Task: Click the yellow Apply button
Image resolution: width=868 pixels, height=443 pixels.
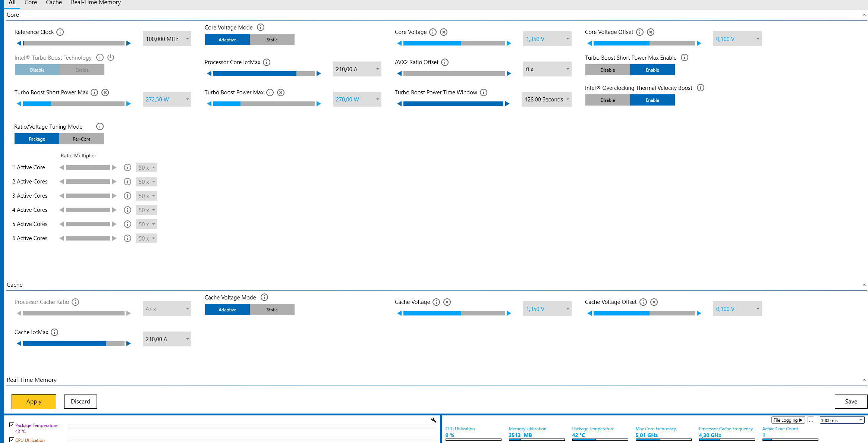Action: 34,401
